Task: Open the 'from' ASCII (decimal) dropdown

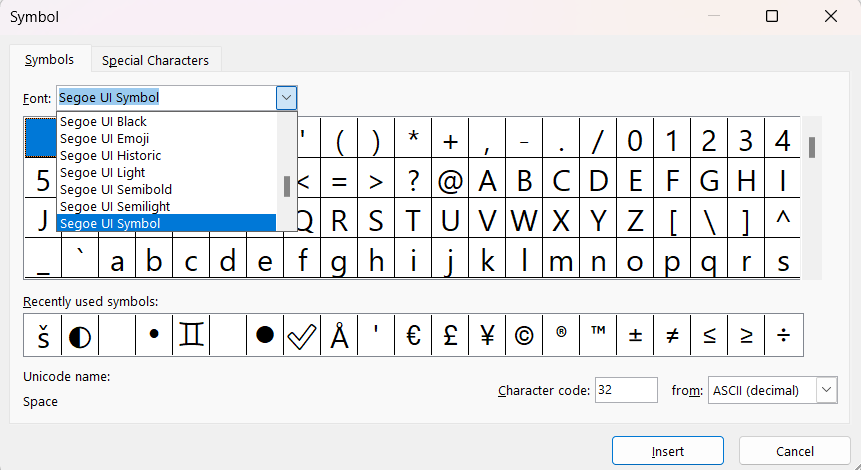Action: [x=826, y=390]
